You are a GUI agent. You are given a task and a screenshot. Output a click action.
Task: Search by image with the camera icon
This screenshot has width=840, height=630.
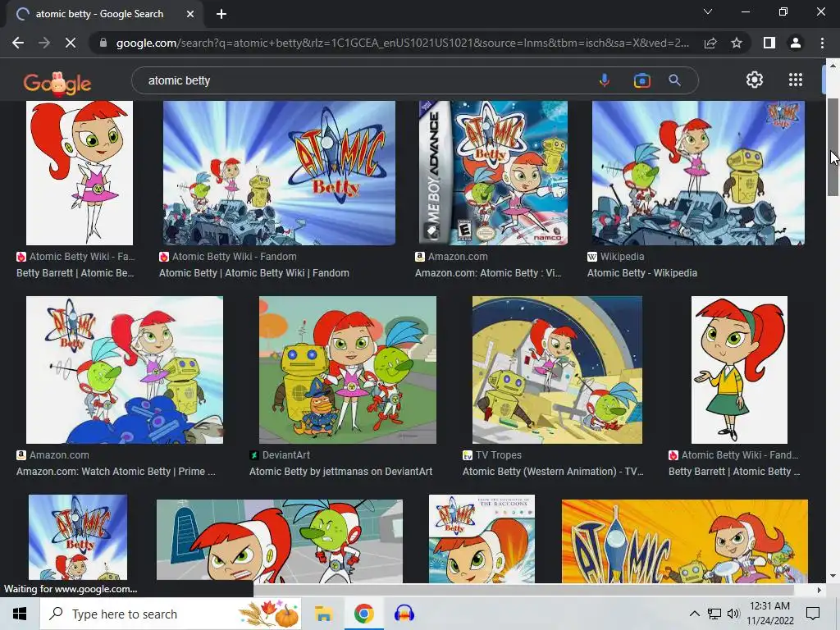(641, 80)
